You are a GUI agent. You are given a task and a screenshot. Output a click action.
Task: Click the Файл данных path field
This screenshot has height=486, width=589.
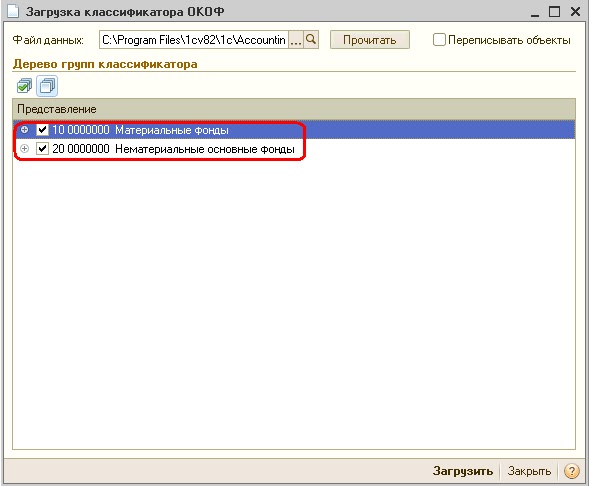coord(194,40)
